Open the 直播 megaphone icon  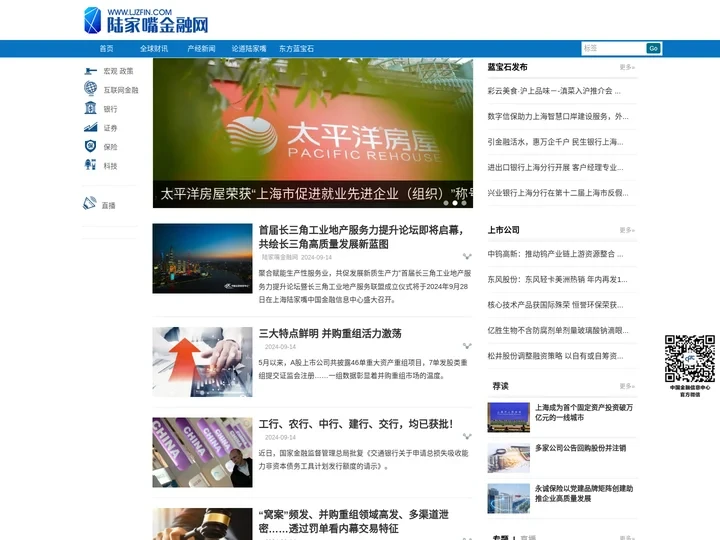(x=90, y=203)
